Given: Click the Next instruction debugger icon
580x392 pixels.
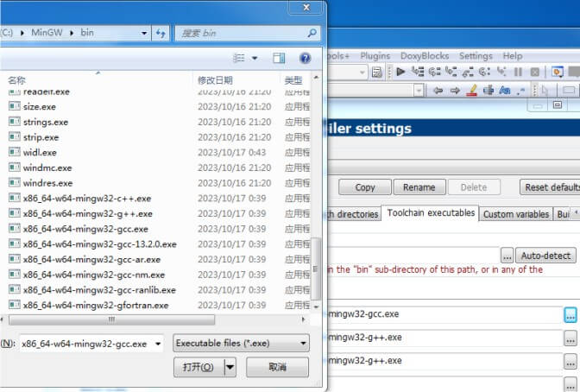Looking at the screenshot, I should [484, 72].
